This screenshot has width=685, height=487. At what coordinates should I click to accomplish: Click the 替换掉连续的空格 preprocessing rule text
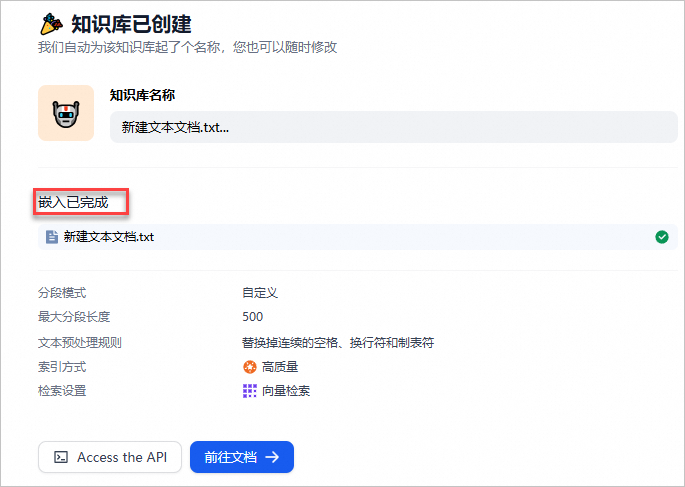click(338, 343)
